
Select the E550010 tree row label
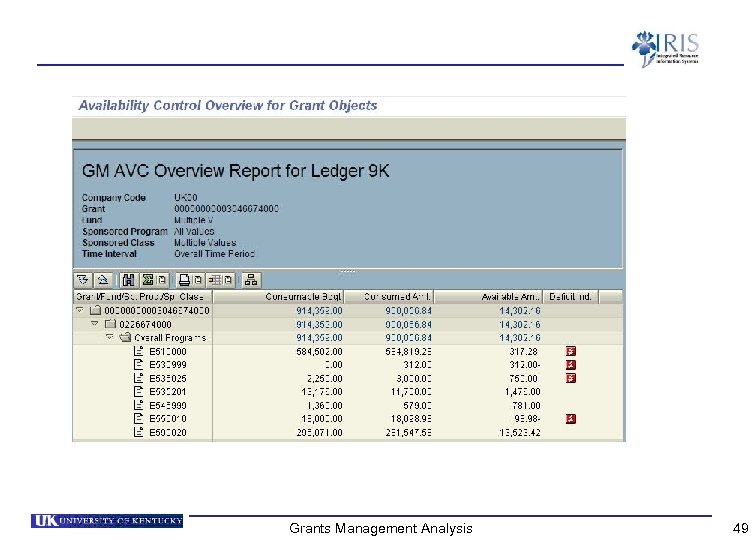(x=168, y=419)
